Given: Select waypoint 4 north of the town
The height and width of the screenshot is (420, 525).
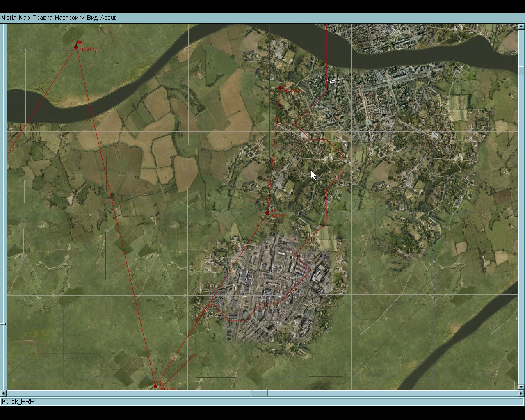Looking at the screenshot, I should 280,88.
